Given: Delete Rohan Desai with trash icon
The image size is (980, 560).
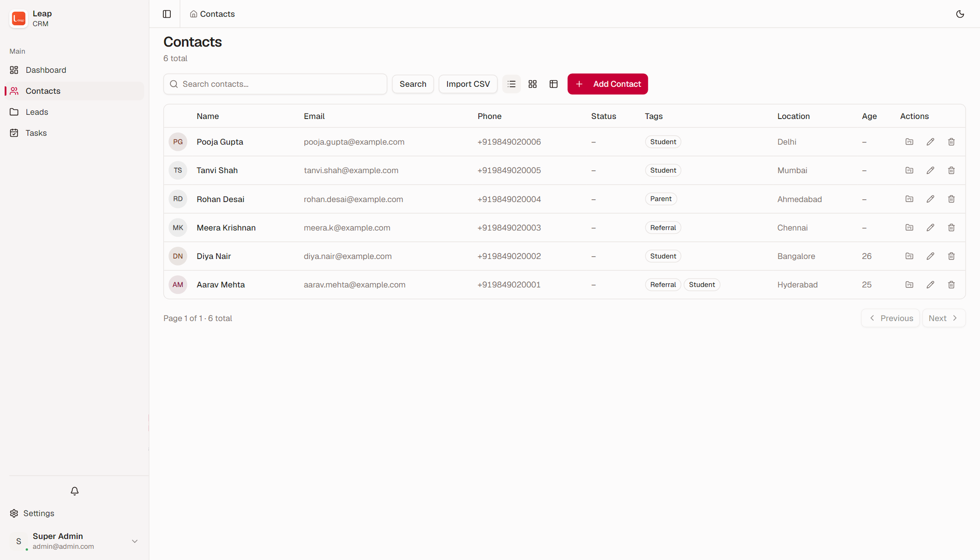Looking at the screenshot, I should 951,199.
